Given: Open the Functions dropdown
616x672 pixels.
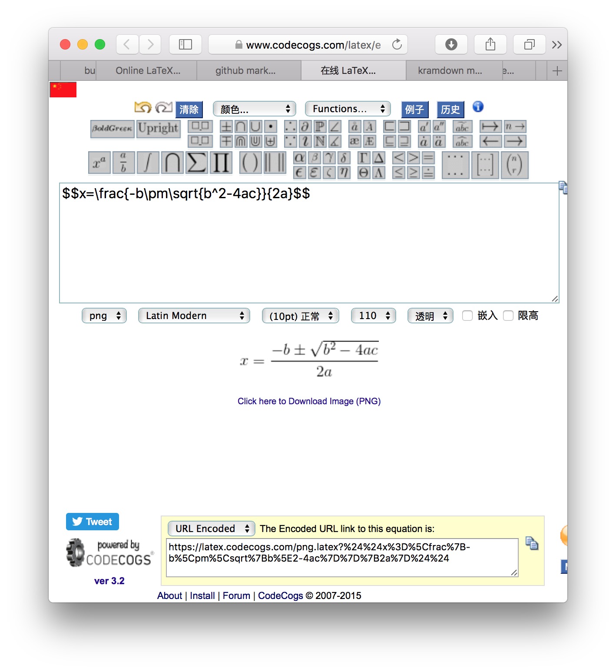Looking at the screenshot, I should [x=347, y=109].
